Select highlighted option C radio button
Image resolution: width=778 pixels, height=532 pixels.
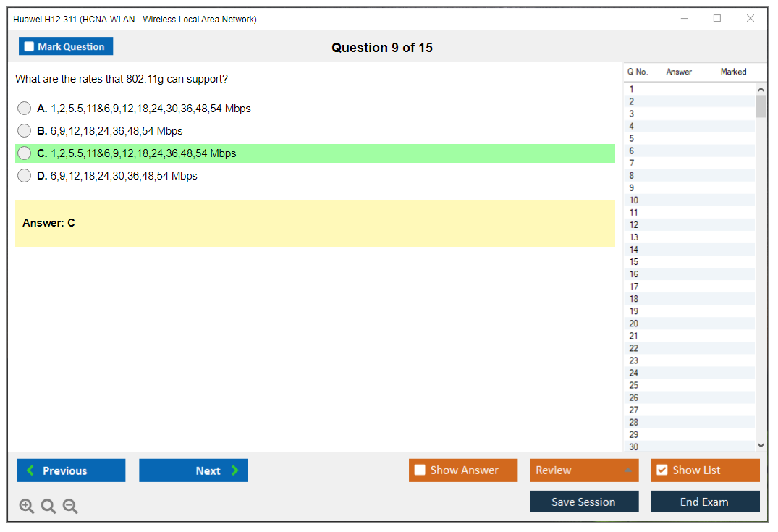(25, 153)
